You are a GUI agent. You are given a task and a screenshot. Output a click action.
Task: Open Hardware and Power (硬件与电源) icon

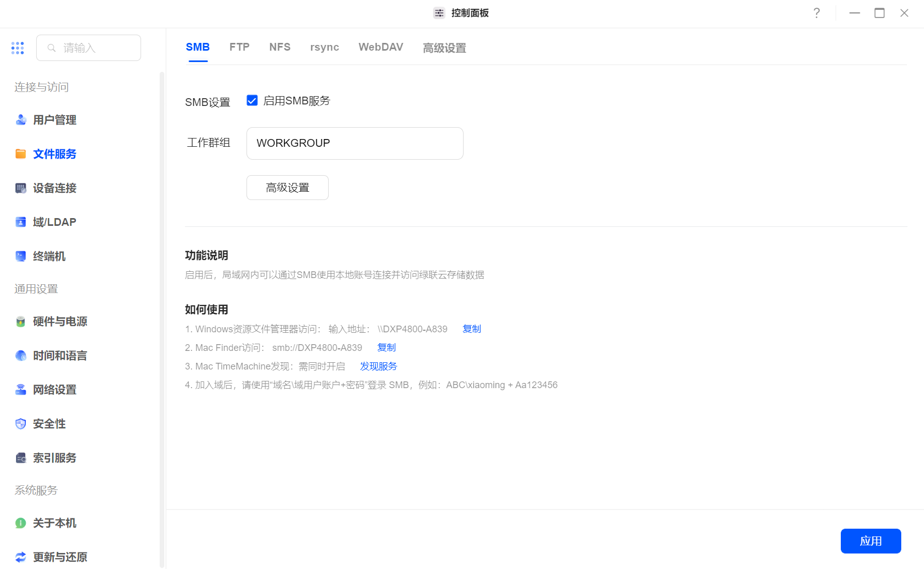click(21, 321)
